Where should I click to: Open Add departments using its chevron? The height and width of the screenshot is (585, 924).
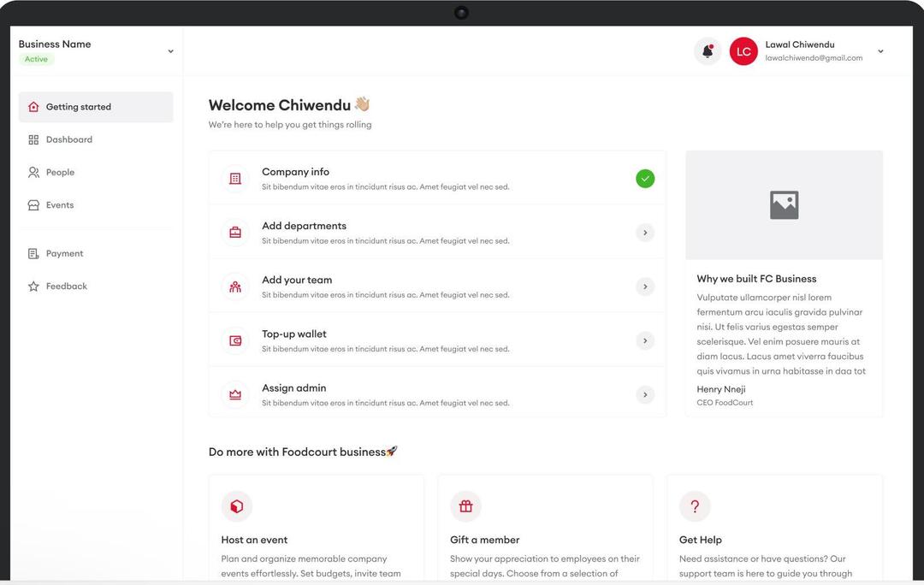tap(645, 233)
